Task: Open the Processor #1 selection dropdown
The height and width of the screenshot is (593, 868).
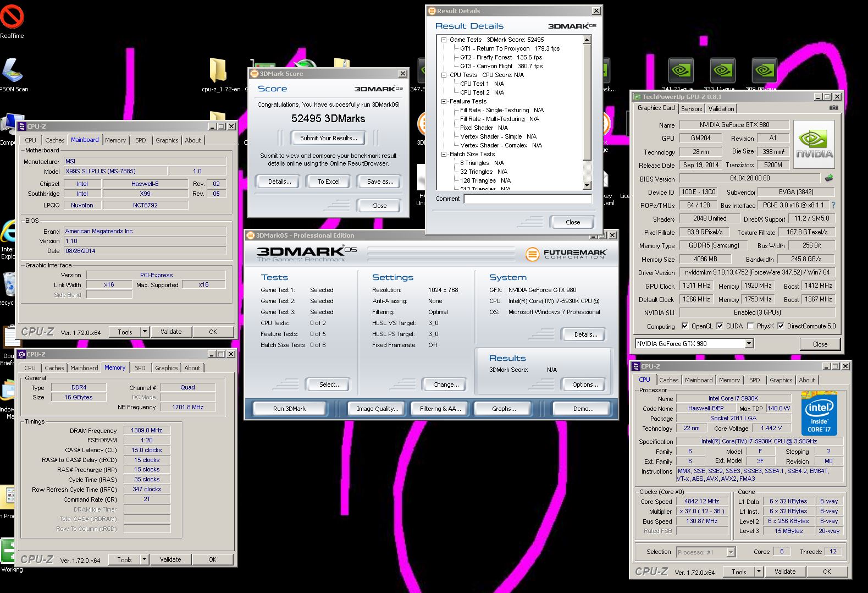Action: [731, 552]
